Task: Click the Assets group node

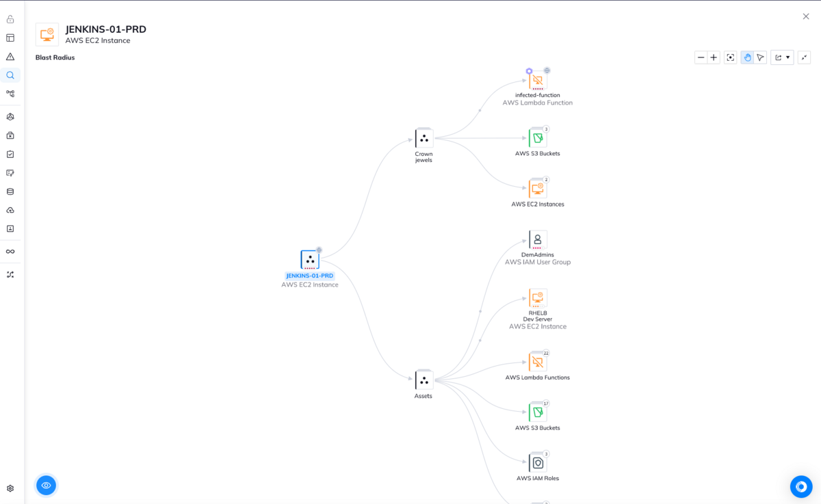Action: 424,380
